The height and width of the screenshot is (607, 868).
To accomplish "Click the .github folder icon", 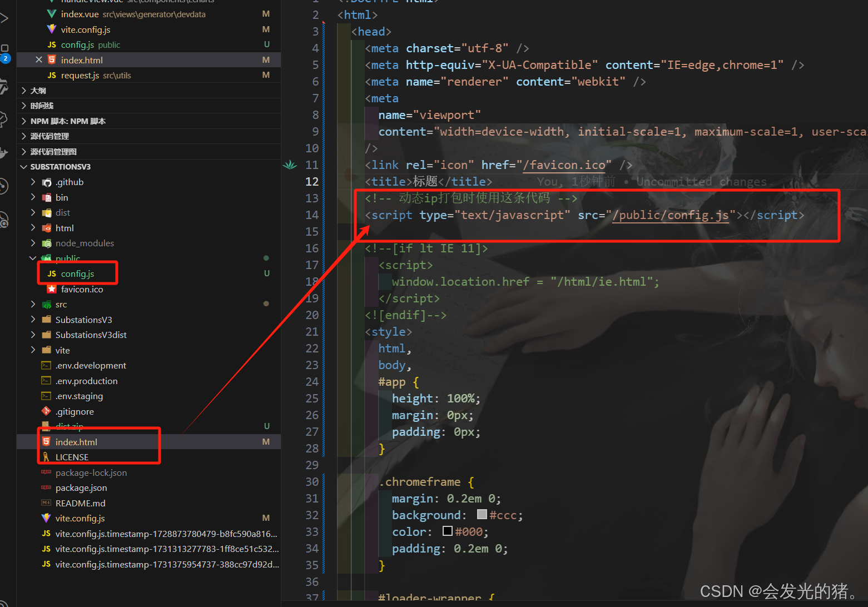I will point(47,182).
